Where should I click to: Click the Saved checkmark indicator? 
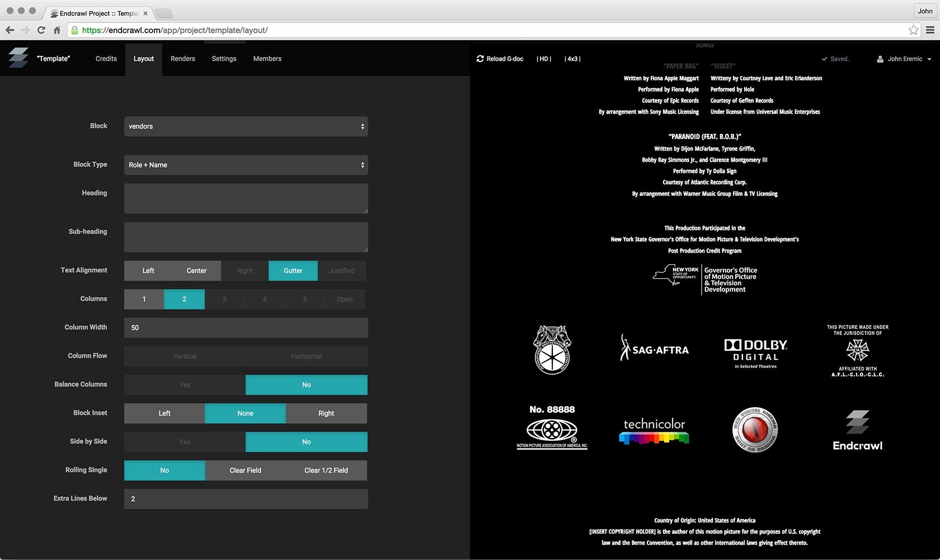click(x=825, y=58)
